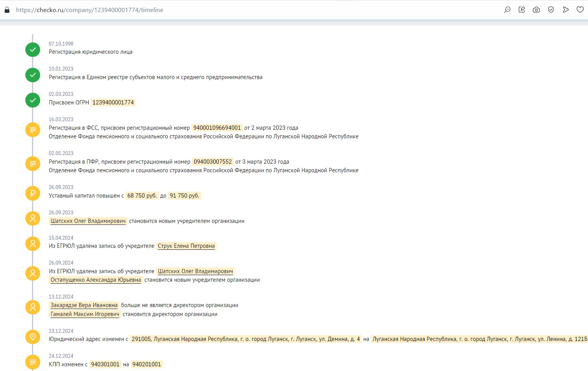Click the location pin icon for address change

[x=33, y=337]
